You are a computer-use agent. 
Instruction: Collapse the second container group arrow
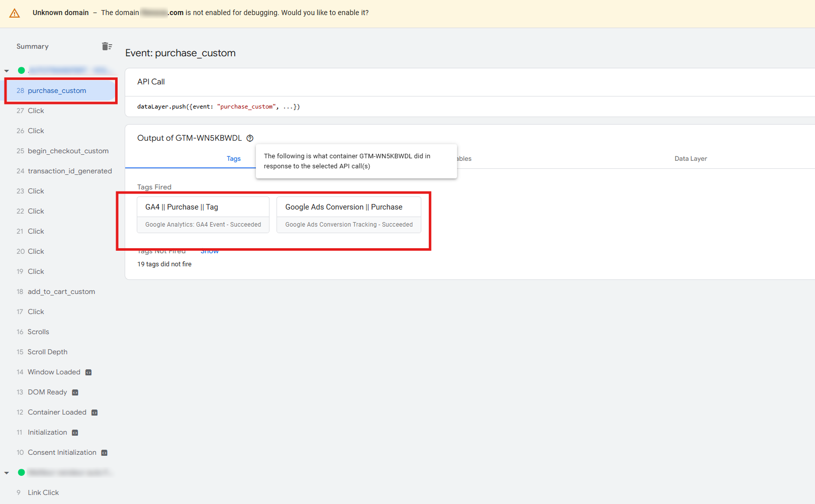coord(7,473)
